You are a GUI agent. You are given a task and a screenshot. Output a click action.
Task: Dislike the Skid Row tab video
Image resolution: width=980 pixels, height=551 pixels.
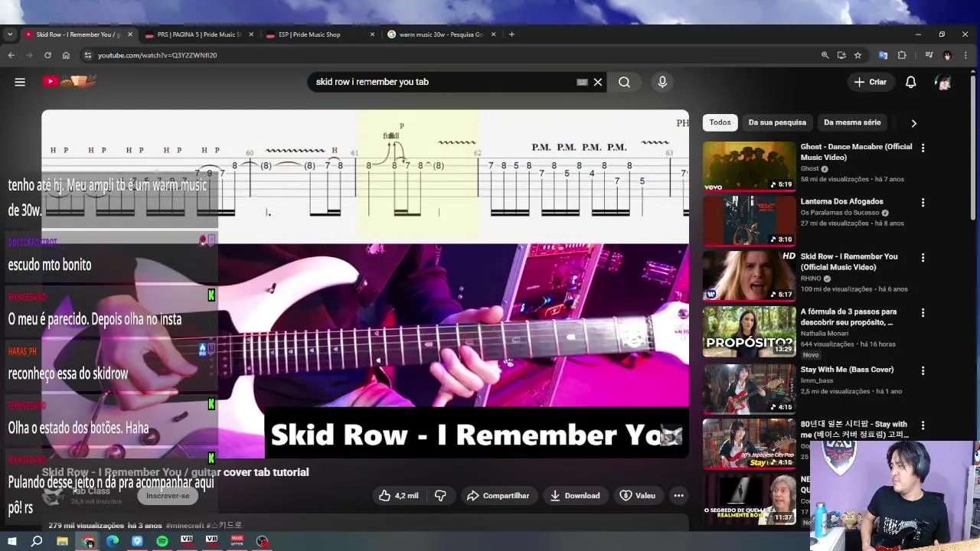[440, 495]
